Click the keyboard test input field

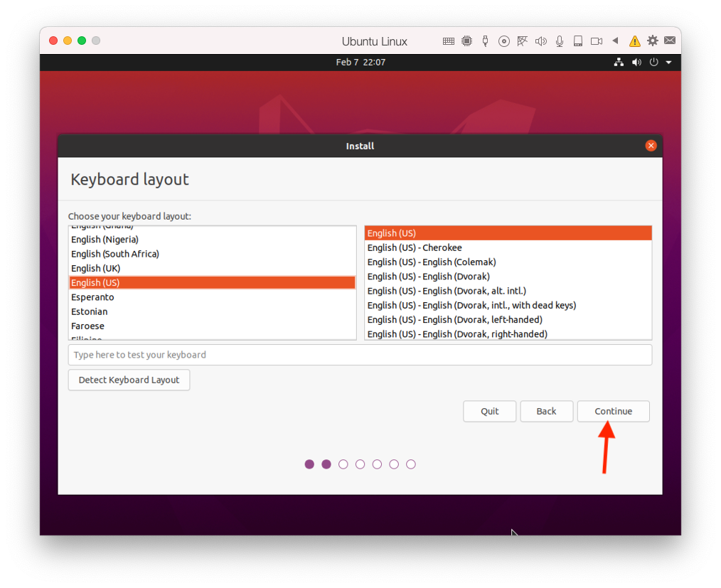(x=360, y=355)
